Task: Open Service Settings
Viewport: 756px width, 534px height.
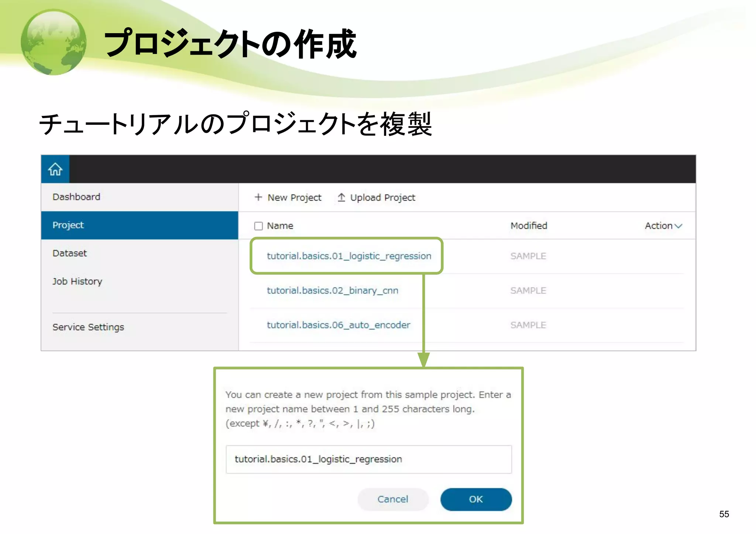Action: click(x=88, y=327)
